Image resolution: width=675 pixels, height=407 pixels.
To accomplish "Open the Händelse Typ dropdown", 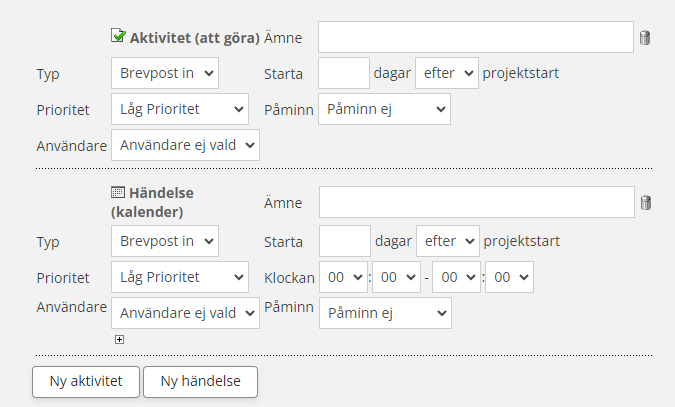I will (164, 241).
